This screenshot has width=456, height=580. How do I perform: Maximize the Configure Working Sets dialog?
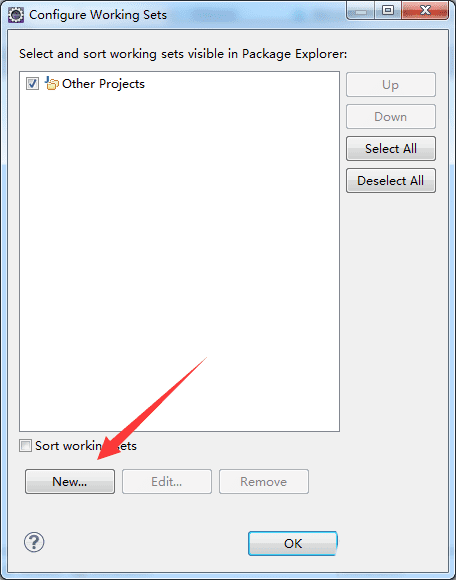(388, 10)
